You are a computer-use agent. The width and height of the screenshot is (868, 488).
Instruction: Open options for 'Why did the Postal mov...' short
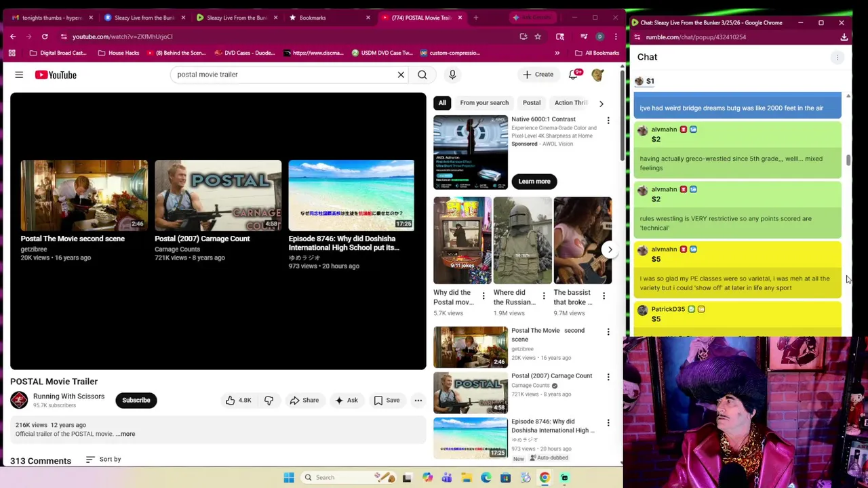(484, 296)
